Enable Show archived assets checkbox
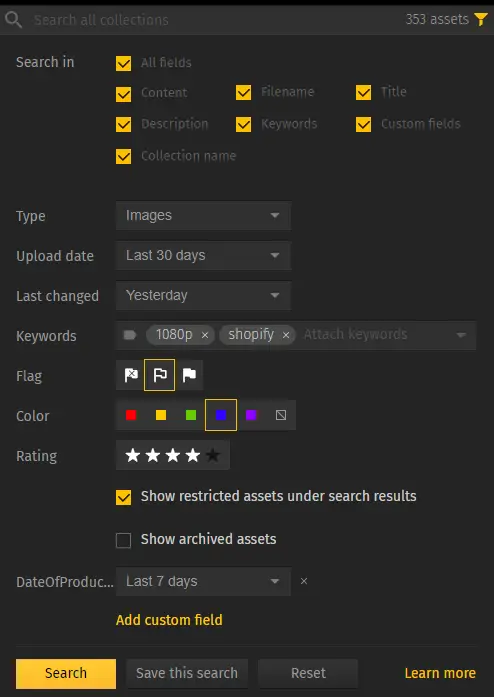This screenshot has width=494, height=697. (x=124, y=541)
